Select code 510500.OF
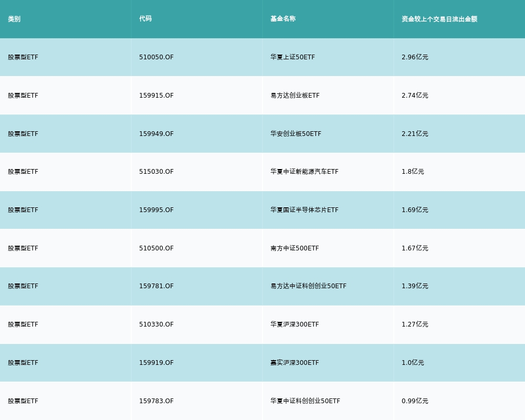The image size is (525, 420). (x=156, y=248)
